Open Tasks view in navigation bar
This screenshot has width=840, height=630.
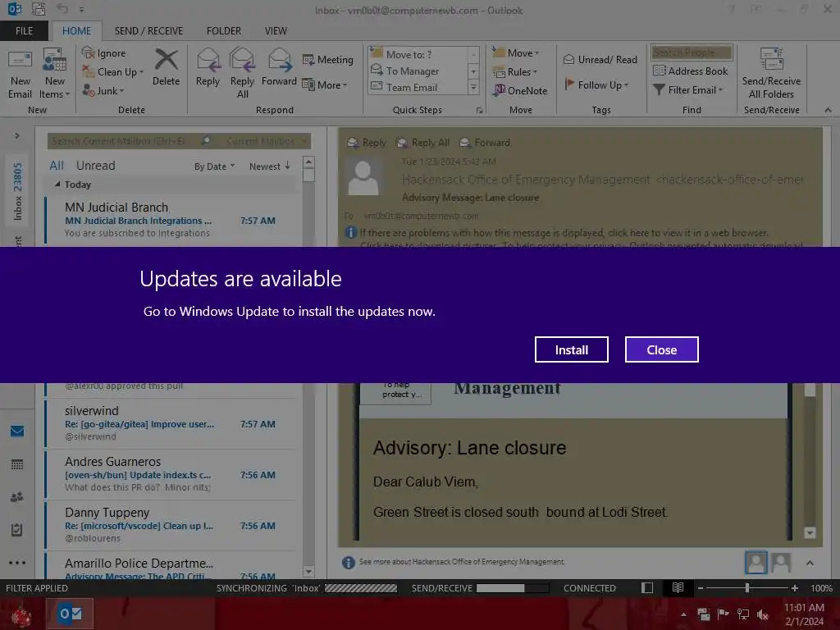[x=17, y=530]
